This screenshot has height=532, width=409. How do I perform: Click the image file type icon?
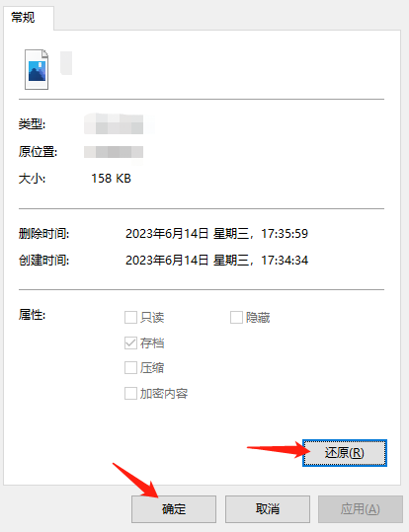37,69
